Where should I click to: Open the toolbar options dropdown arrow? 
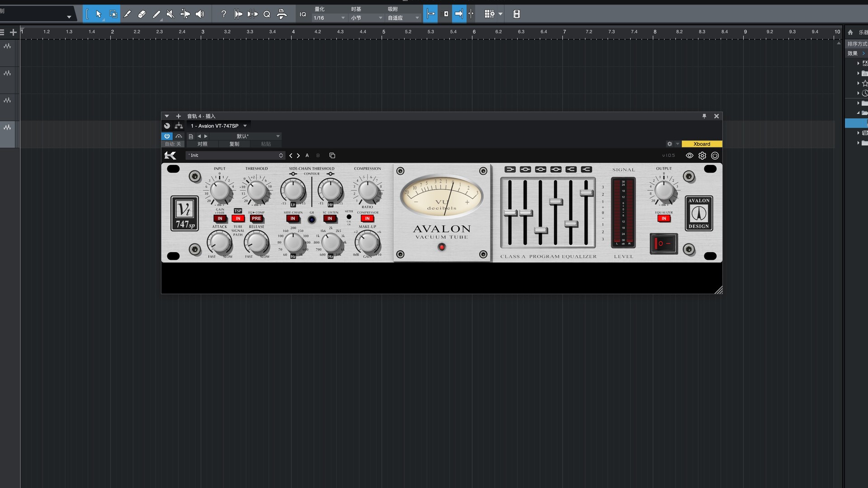[500, 14]
